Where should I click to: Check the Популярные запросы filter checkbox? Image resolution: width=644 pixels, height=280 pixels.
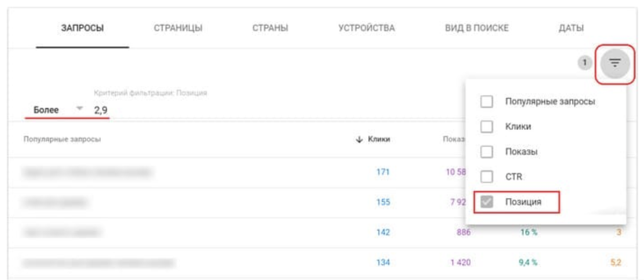point(487,102)
